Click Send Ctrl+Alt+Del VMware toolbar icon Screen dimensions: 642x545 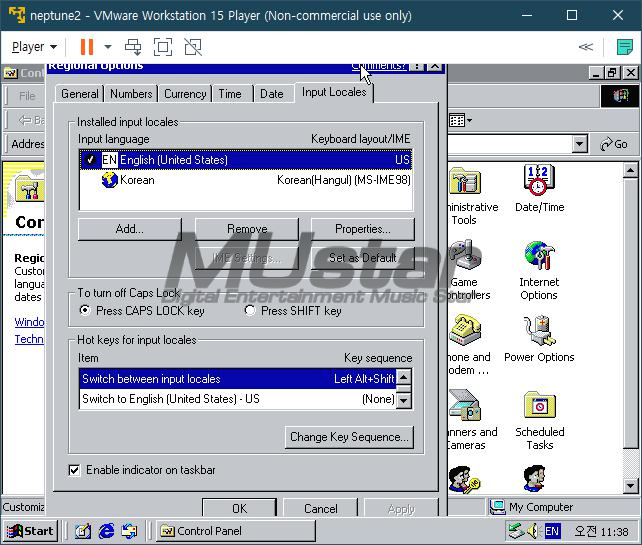[133, 47]
